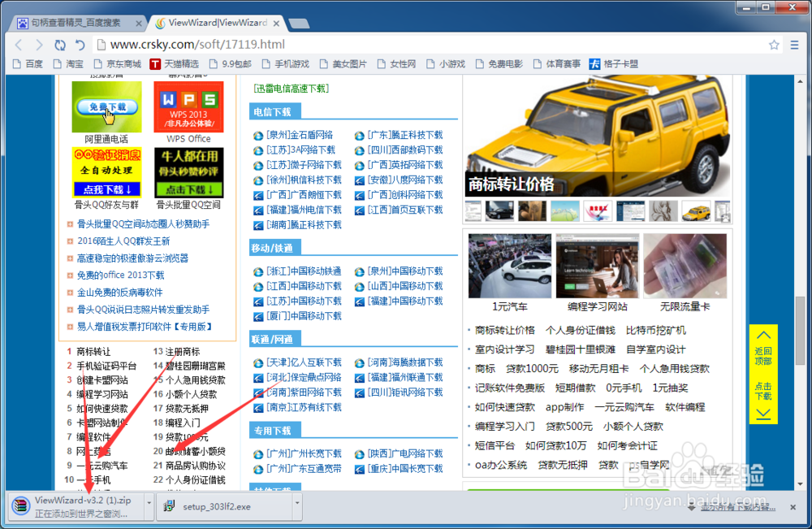Click the browser forward arrow
The height and width of the screenshot is (529, 812).
39,45
